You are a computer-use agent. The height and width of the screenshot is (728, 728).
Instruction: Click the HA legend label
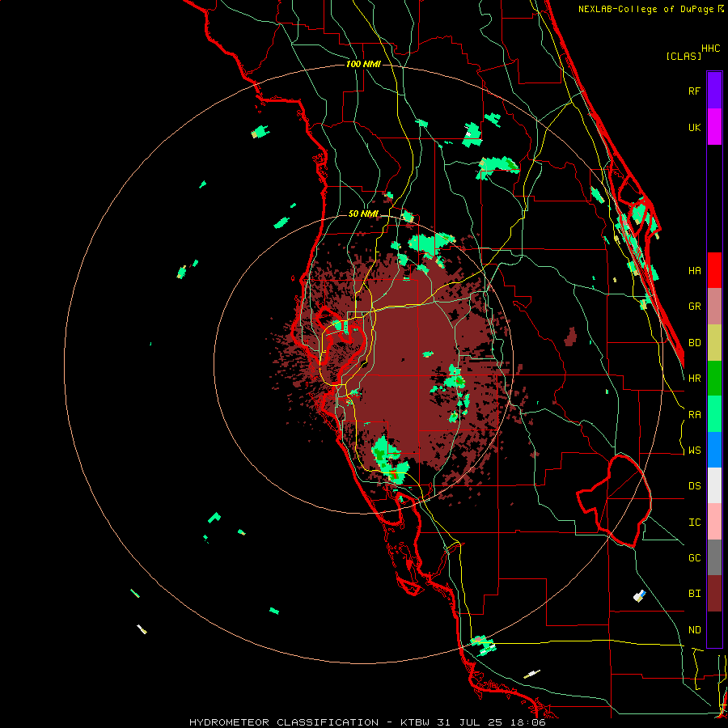[x=695, y=271]
